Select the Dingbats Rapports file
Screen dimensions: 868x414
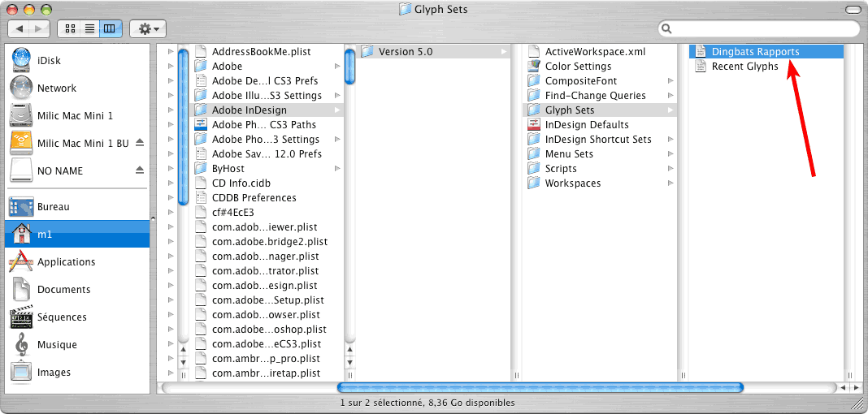click(766, 51)
